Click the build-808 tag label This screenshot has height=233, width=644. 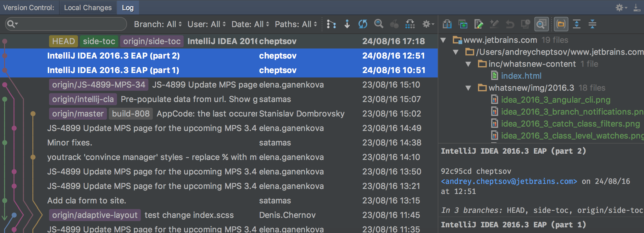[131, 114]
